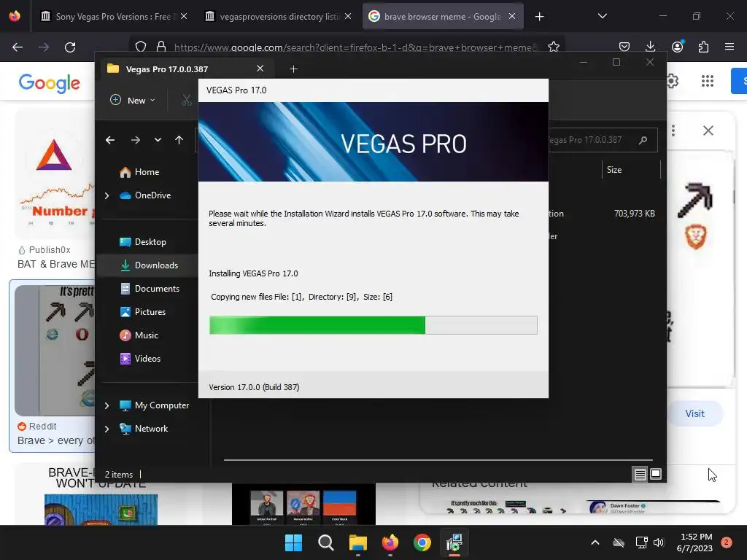Click the VEGAS installer taskbar icon
The width and height of the screenshot is (747, 560).
pos(454,542)
